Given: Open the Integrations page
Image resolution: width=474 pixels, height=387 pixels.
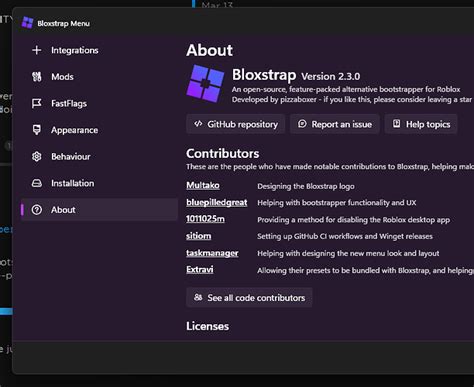Looking at the screenshot, I should (99, 50).
